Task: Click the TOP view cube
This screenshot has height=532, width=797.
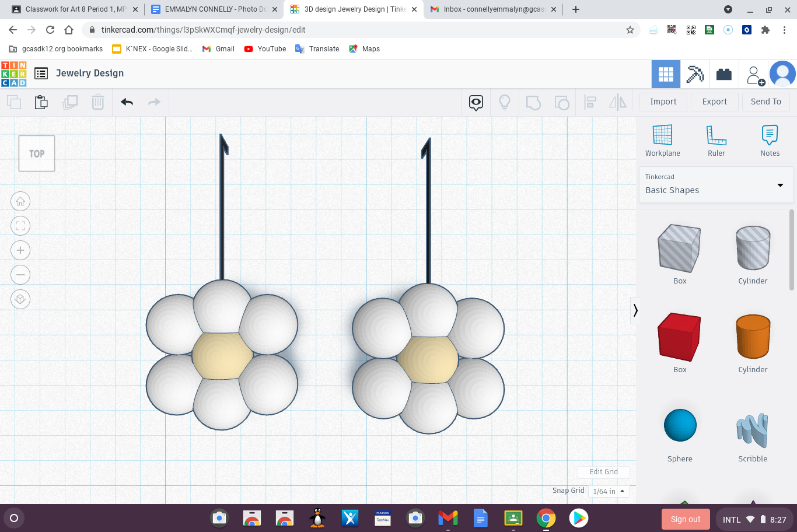Action: coord(37,153)
